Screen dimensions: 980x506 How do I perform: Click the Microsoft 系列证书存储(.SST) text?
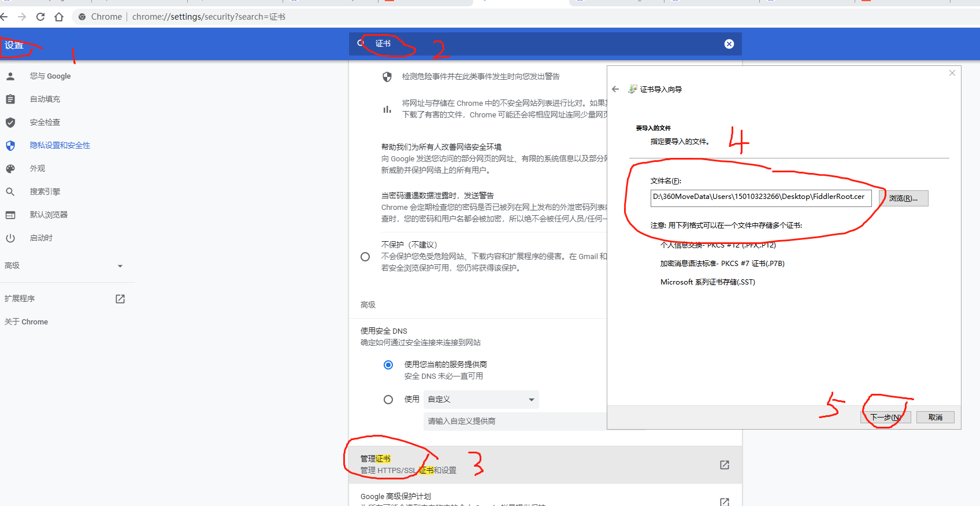click(708, 282)
